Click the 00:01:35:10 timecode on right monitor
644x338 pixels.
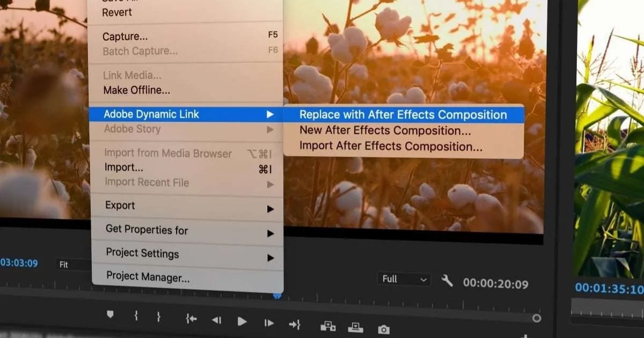[610, 289]
